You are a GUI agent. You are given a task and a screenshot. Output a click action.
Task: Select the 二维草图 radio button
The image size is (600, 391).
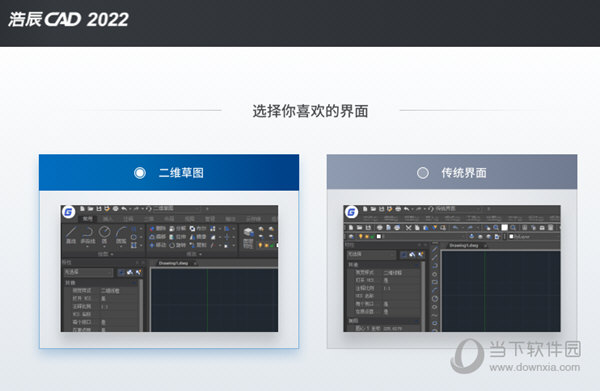point(140,173)
